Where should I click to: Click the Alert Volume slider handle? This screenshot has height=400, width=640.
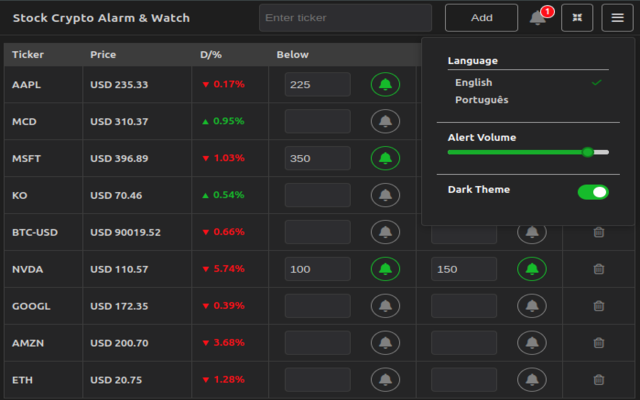588,152
